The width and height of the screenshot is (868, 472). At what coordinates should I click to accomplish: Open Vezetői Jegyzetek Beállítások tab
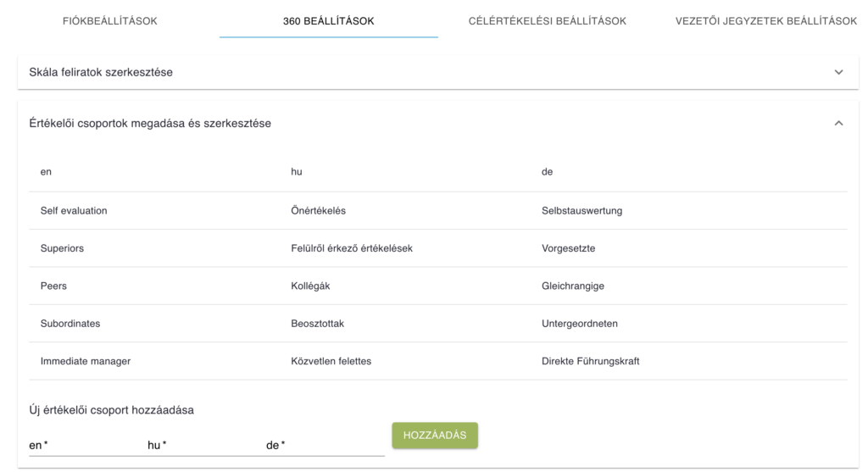pos(765,21)
